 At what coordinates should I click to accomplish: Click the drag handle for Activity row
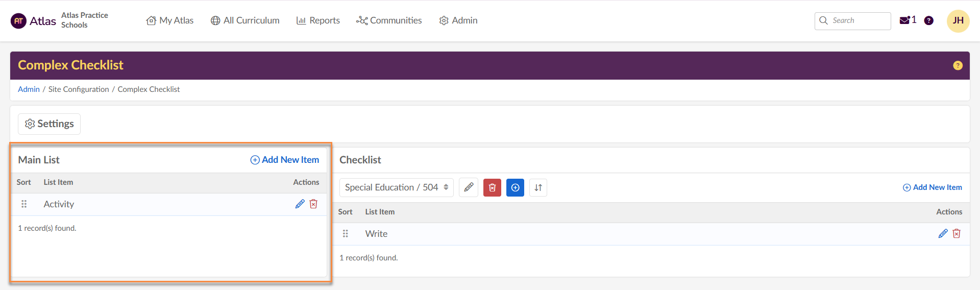click(24, 204)
